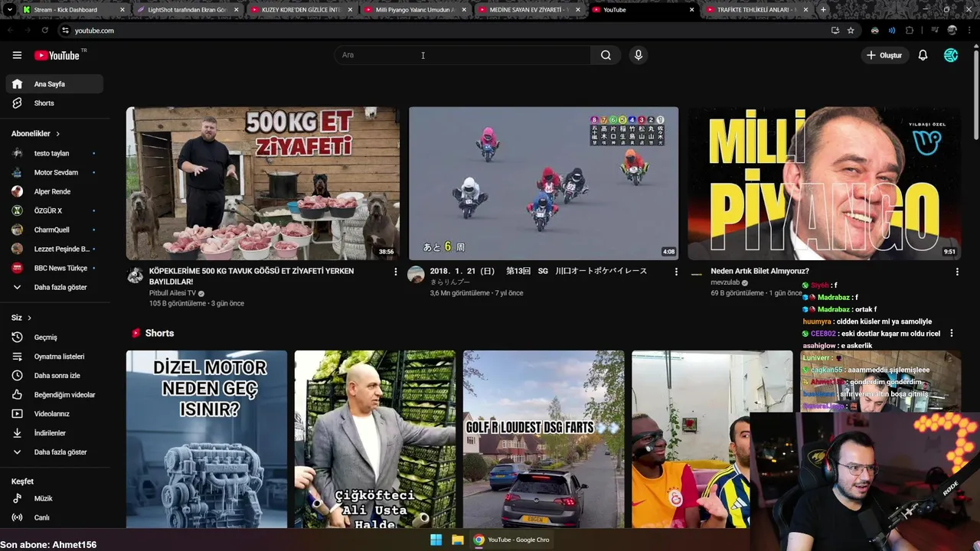The image size is (980, 551).
Task: Open Beğendiğim videolar list
Action: click(x=54, y=395)
